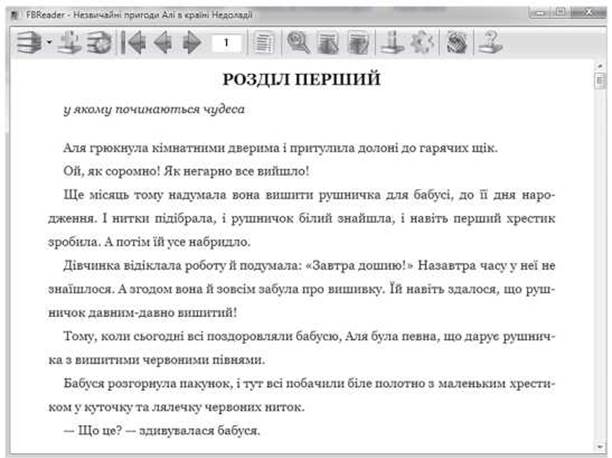Click the scrollbar down arrow
612x458 pixels.
600,447
